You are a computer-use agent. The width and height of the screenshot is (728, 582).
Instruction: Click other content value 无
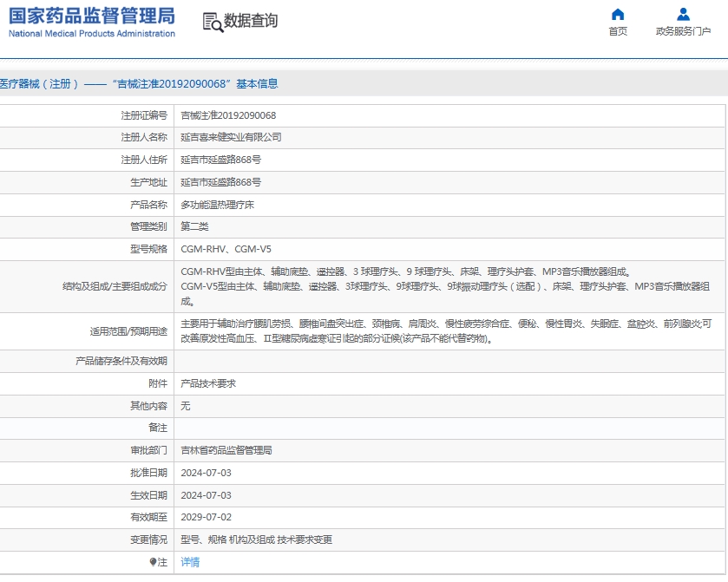[x=185, y=406]
